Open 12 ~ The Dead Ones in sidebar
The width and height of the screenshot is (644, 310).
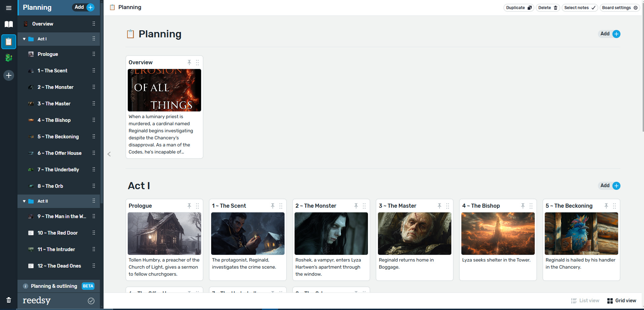tap(59, 266)
